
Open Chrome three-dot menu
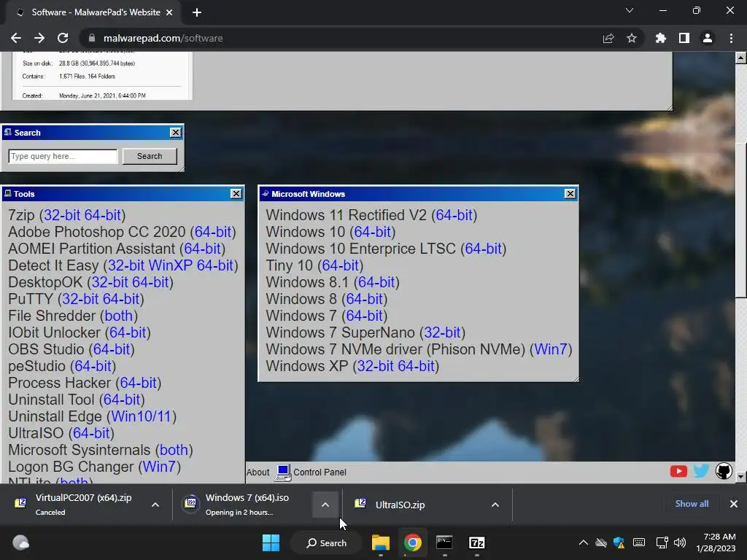pos(731,38)
